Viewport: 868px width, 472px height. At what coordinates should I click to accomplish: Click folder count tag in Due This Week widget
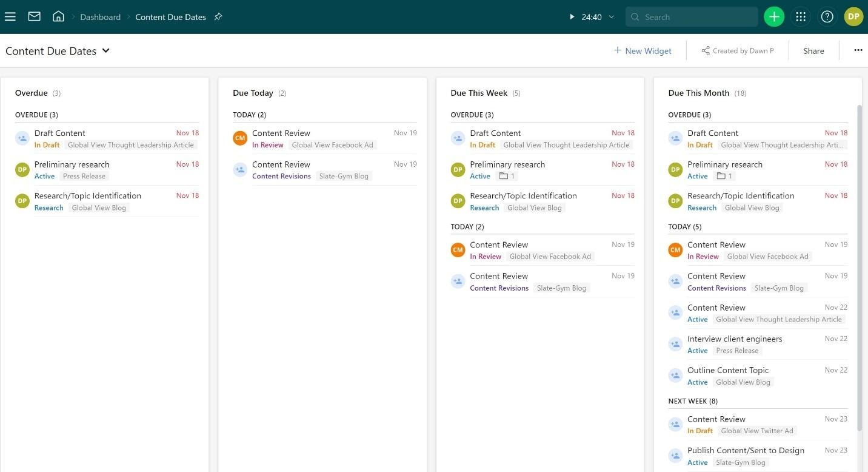[x=507, y=177]
